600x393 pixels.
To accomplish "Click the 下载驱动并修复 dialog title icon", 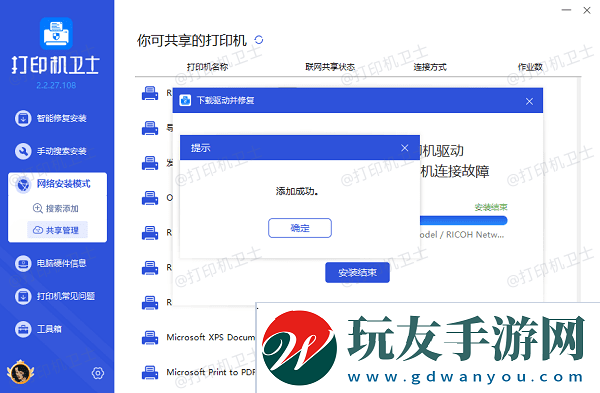I will (x=185, y=100).
